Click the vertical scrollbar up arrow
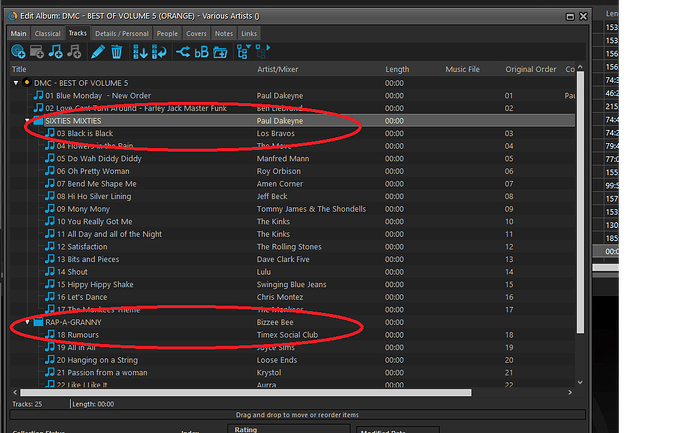Screen dimensions: 690x433 pyautogui.click(x=580, y=67)
